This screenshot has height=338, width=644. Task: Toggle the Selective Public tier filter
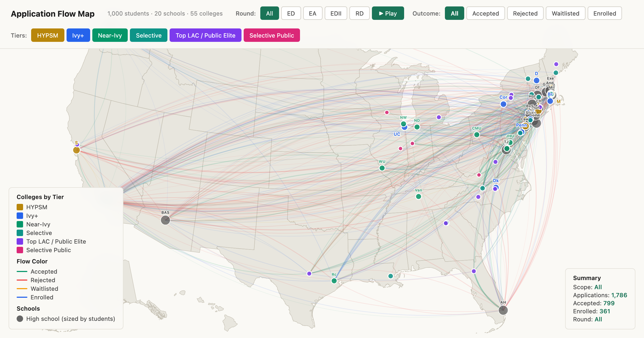[272, 35]
